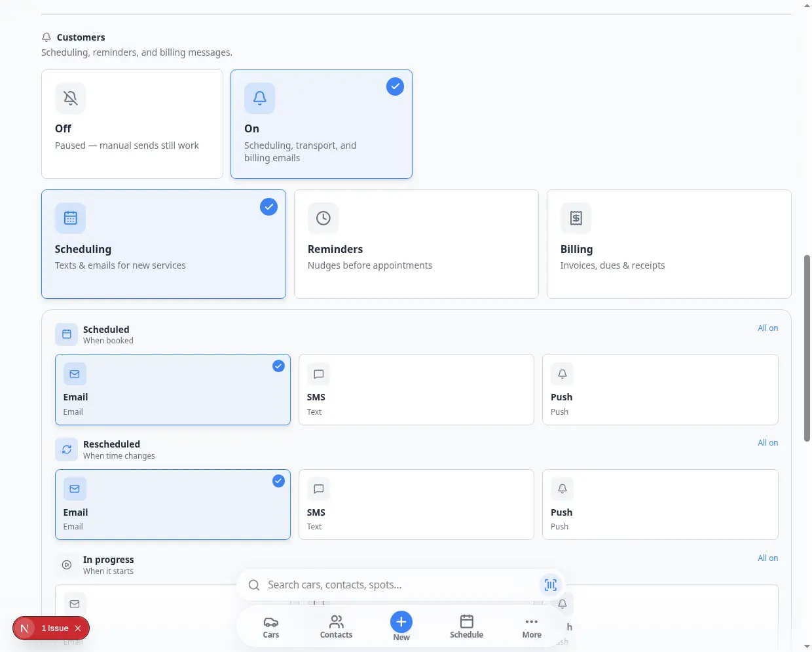This screenshot has height=652, width=812.
Task: Open the More menu in bottom navigation
Action: pyautogui.click(x=532, y=627)
